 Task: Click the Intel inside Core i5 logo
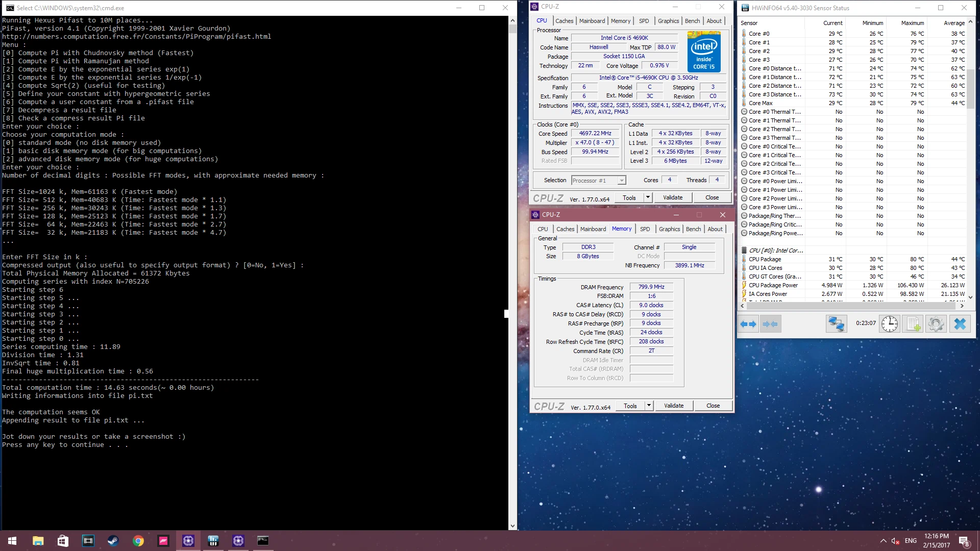click(704, 52)
